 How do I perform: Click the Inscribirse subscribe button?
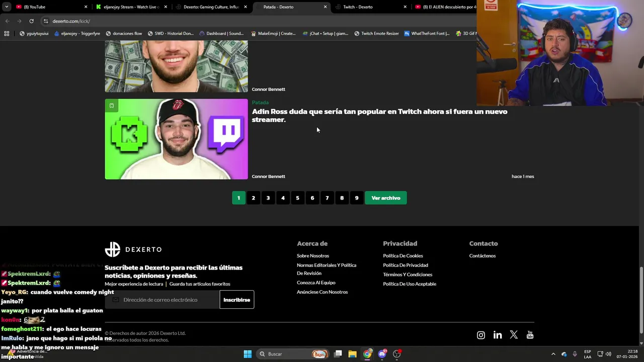236,300
